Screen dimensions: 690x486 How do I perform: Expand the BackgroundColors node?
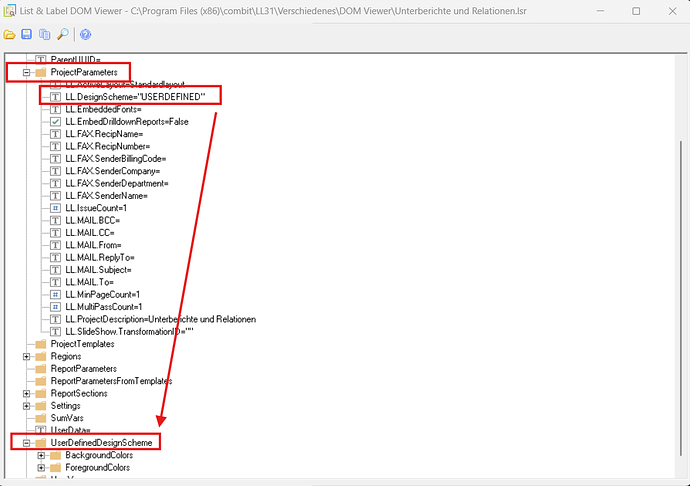(x=41, y=455)
